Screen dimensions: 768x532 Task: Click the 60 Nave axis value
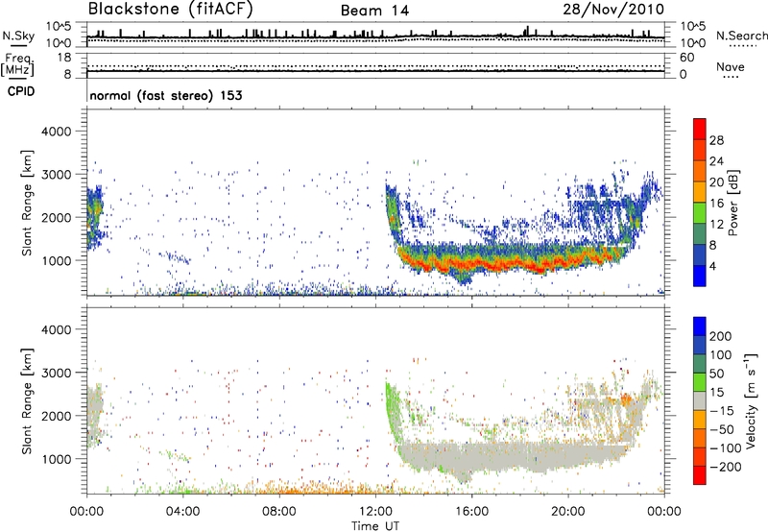(686, 58)
